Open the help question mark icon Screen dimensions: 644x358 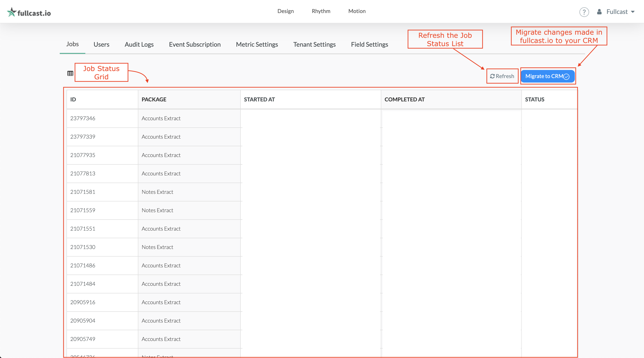[584, 12]
